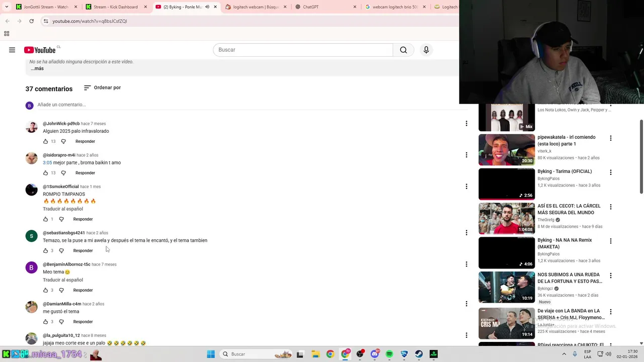Open site information icon in address bar

point(46,21)
